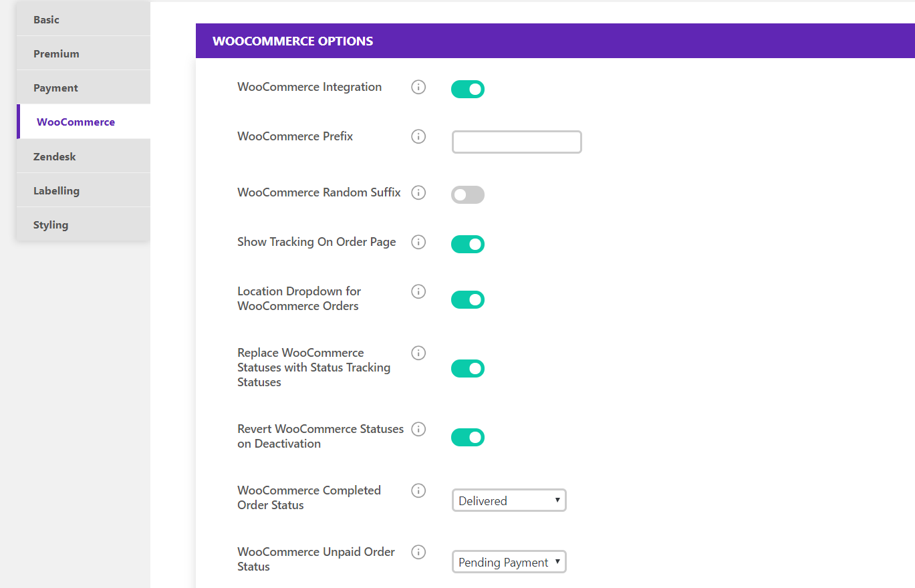Enable the WooCommerce Random Suffix toggle

(x=468, y=195)
